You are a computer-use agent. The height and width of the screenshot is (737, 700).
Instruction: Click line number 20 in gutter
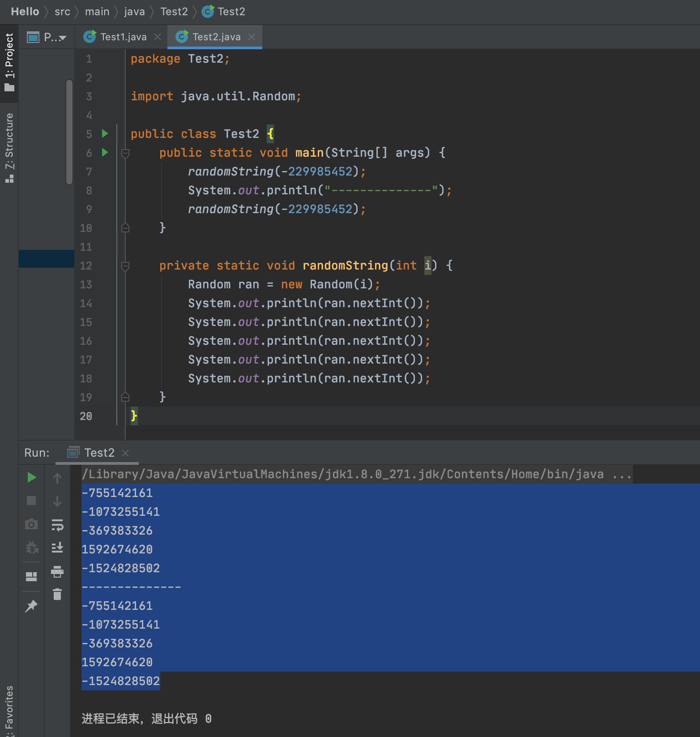[86, 416]
